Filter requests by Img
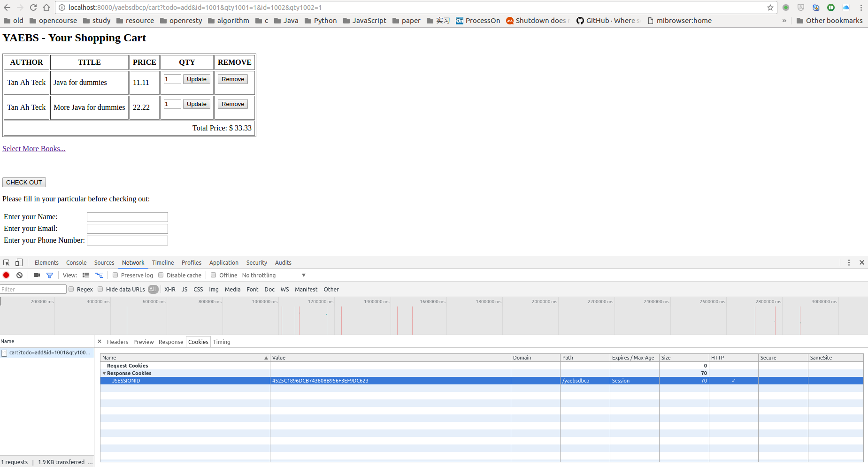This screenshot has width=868, height=467. [x=214, y=290]
